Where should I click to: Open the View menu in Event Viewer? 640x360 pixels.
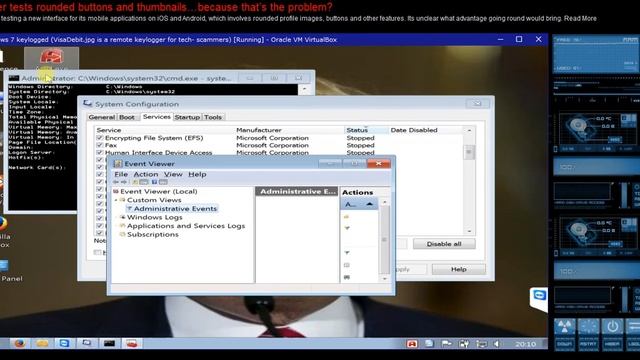(173, 174)
